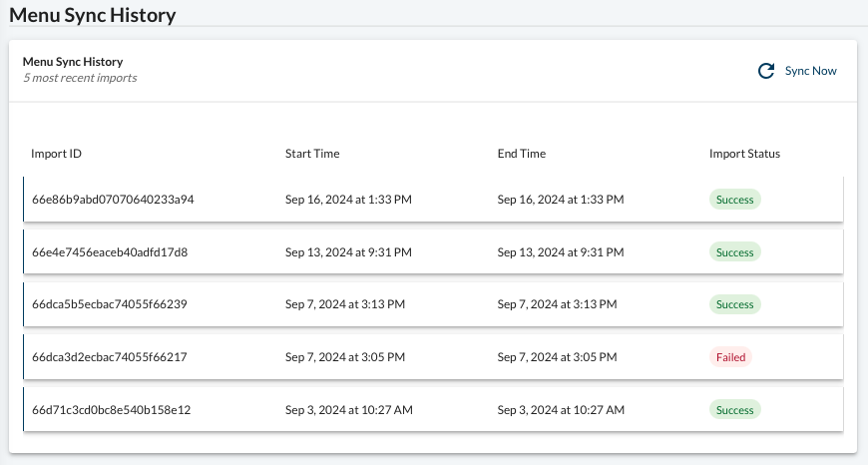The image size is (868, 465).
Task: Click Success badge for Sep 3 import
Action: (735, 410)
